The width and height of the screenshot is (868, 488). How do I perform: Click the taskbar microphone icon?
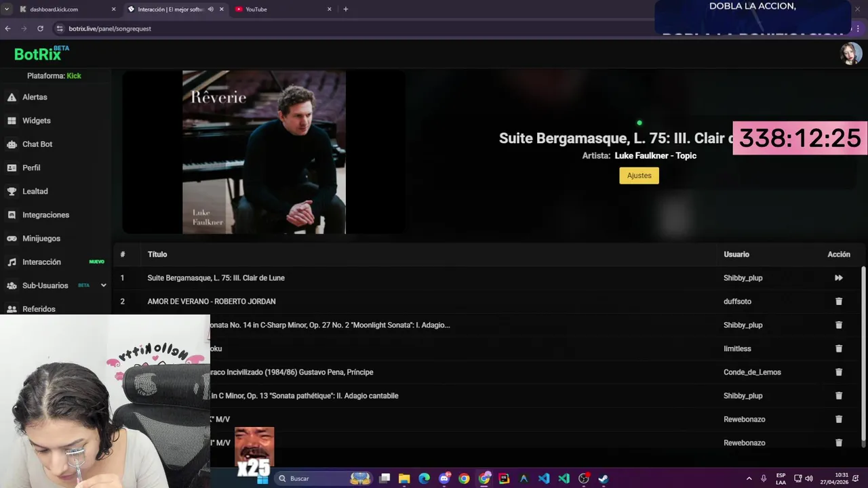764,479
